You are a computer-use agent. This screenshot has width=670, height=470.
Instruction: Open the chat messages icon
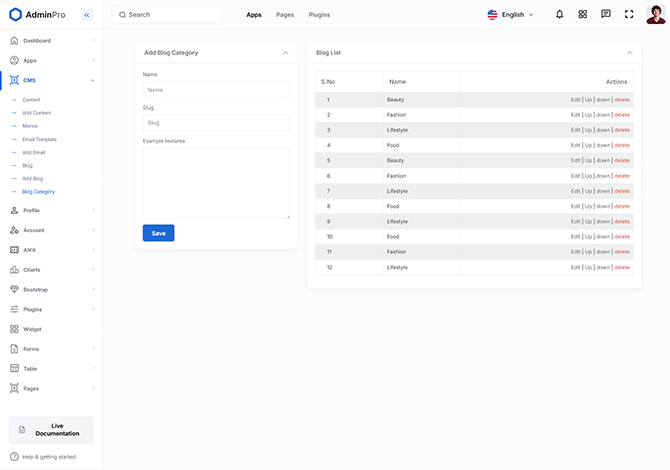tap(605, 15)
